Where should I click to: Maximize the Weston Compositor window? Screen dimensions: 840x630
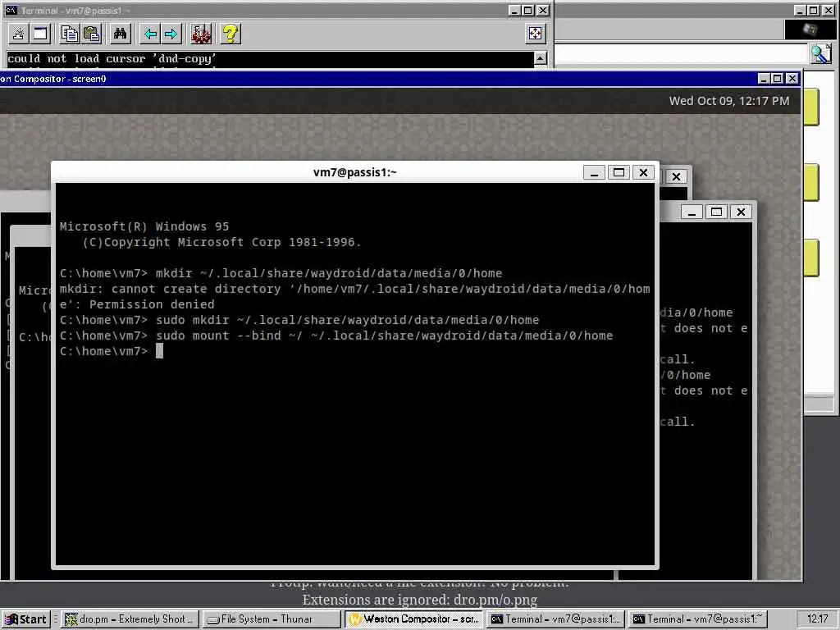click(x=778, y=79)
